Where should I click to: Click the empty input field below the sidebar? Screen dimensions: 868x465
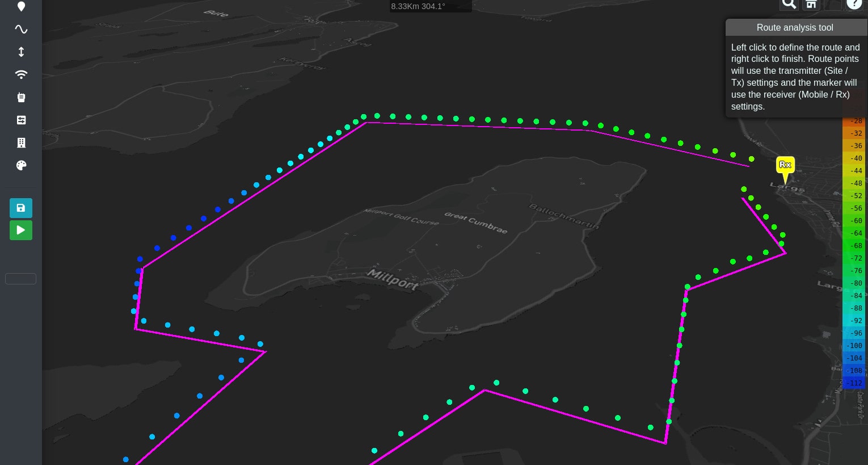pyautogui.click(x=20, y=279)
